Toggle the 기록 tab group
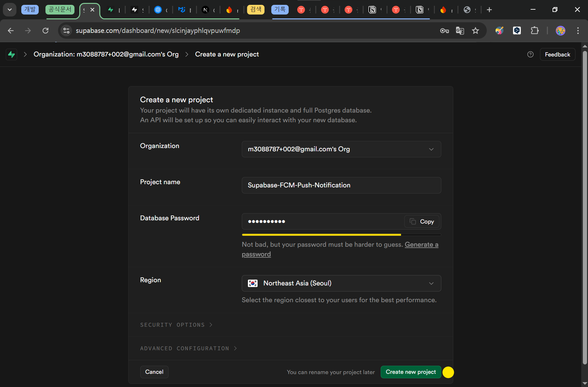Viewport: 588px width, 387px height. click(280, 9)
